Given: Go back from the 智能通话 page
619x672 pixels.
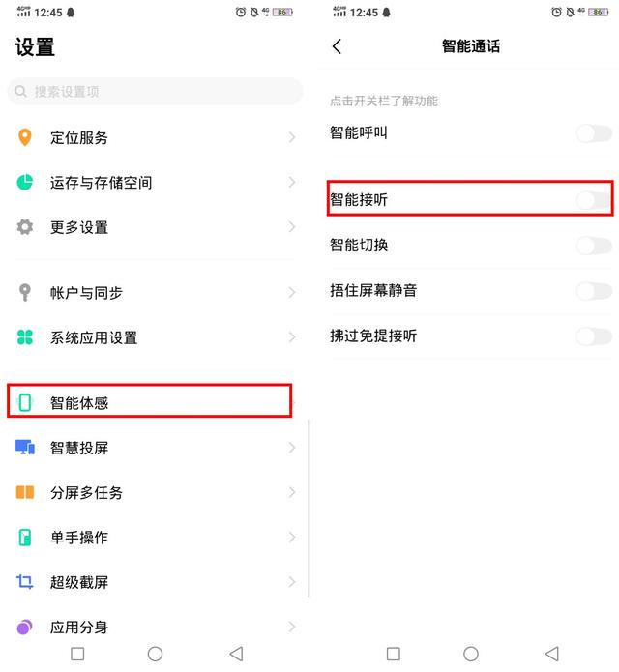Looking at the screenshot, I should click(x=337, y=46).
